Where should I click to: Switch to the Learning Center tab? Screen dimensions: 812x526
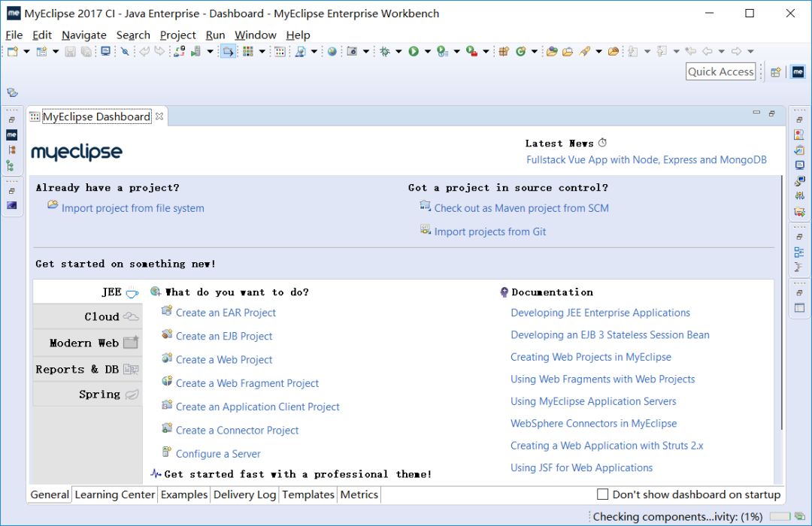[x=114, y=494]
